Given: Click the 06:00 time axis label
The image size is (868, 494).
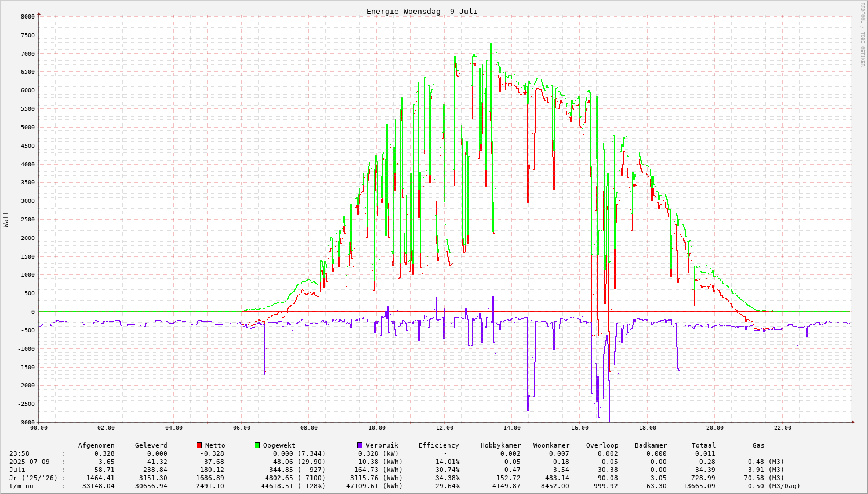Looking at the screenshot, I should [241, 428].
